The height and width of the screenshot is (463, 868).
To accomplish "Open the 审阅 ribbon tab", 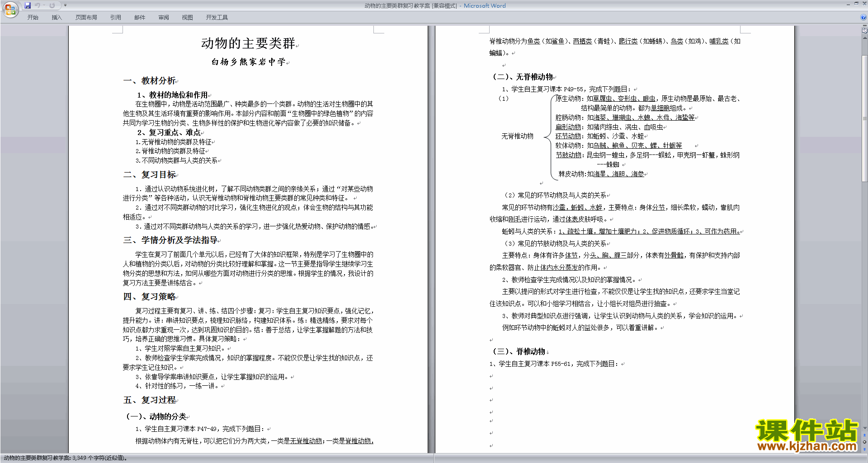I will (164, 18).
